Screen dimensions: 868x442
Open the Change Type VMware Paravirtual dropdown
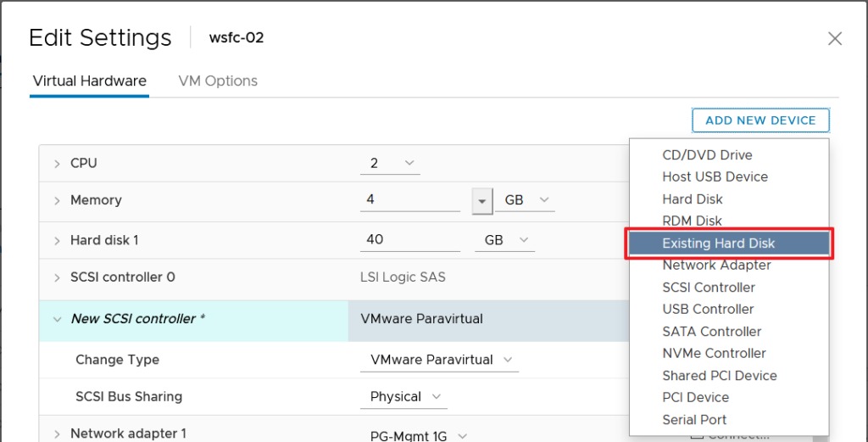[439, 360]
